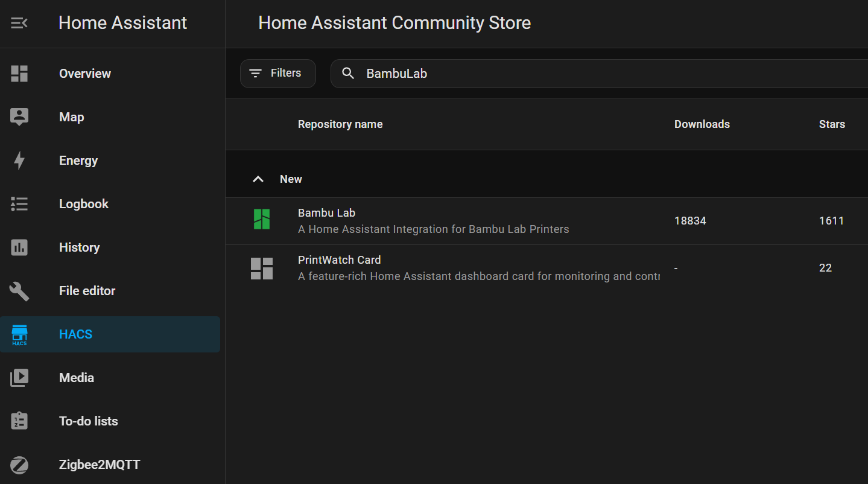Click the New group label

(x=291, y=179)
